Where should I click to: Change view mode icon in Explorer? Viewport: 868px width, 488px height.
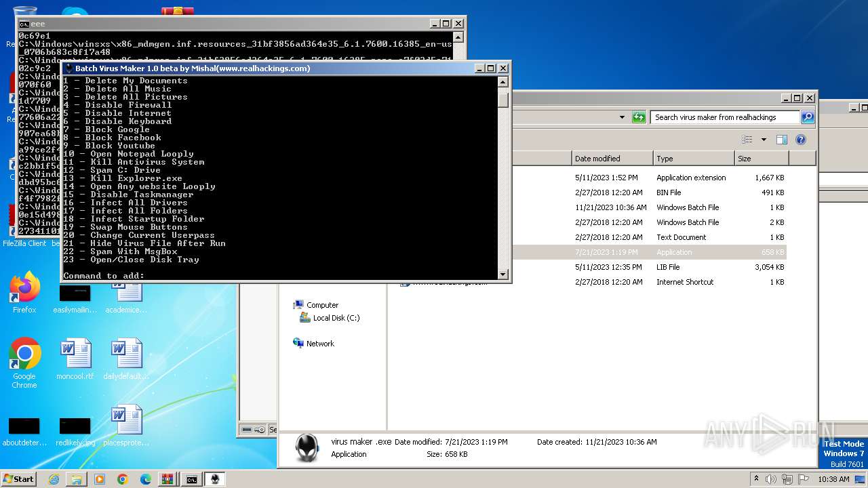[x=747, y=140]
